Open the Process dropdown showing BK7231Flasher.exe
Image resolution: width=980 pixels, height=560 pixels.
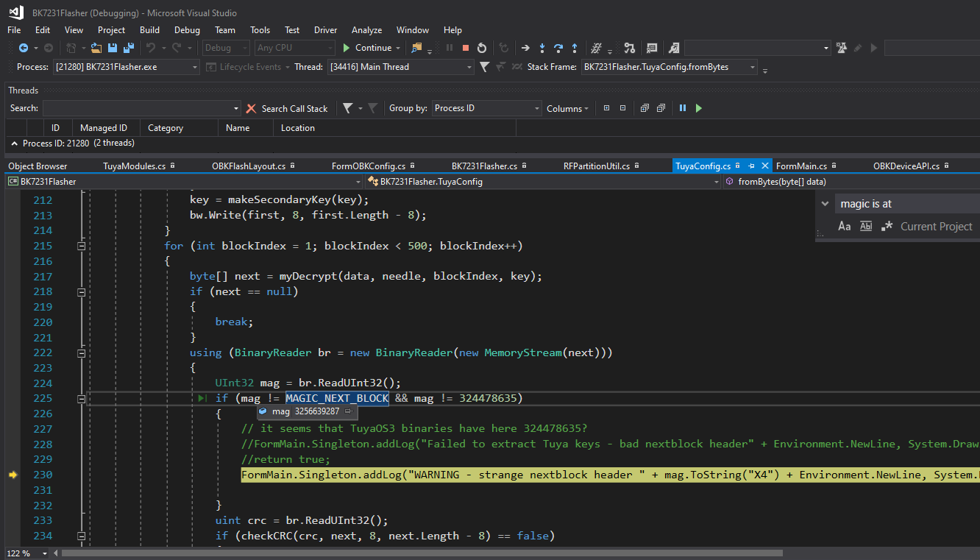click(x=127, y=67)
